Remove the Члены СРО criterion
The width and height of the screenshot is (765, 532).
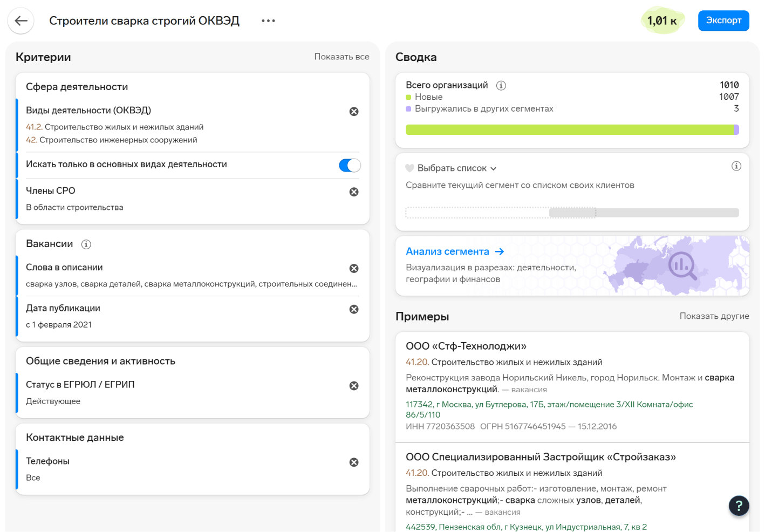click(354, 192)
